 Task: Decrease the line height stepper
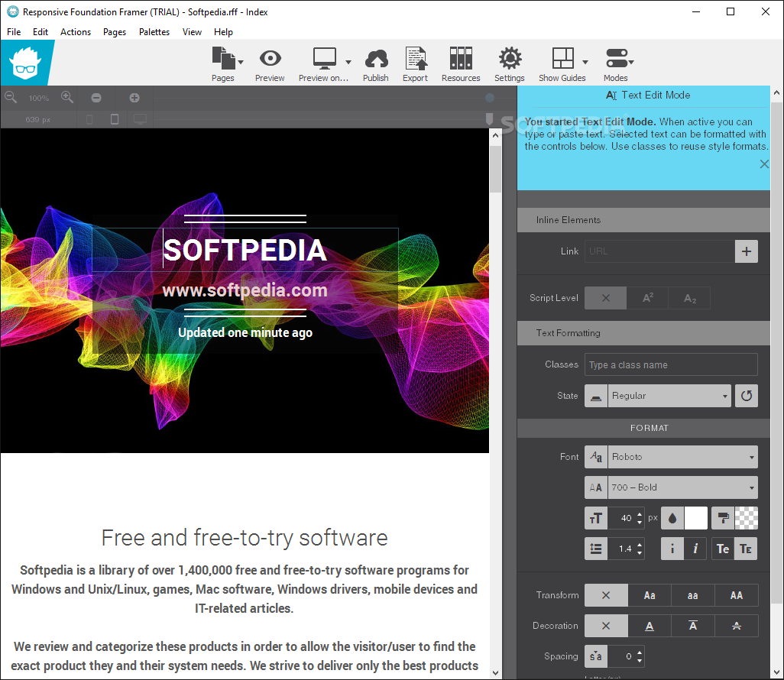pos(640,553)
